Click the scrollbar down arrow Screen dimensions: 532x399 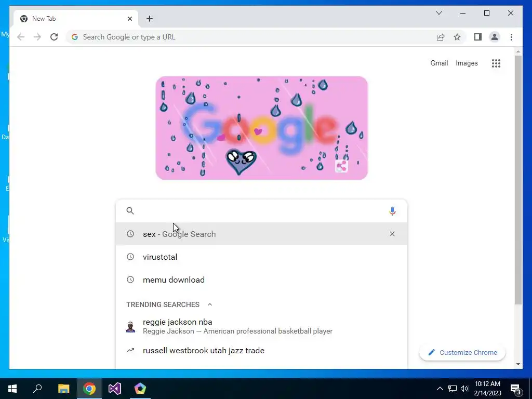tap(518, 364)
